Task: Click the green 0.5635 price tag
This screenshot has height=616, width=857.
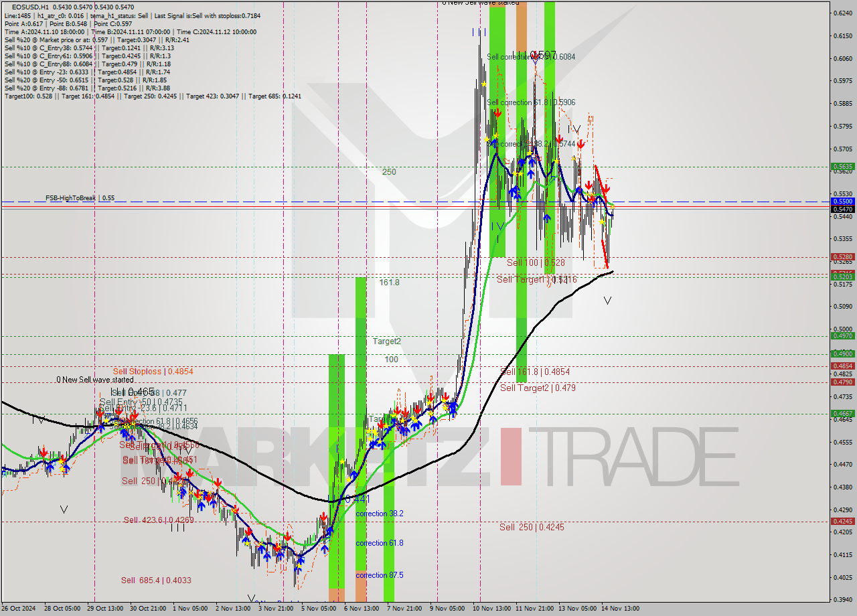Action: pos(842,167)
